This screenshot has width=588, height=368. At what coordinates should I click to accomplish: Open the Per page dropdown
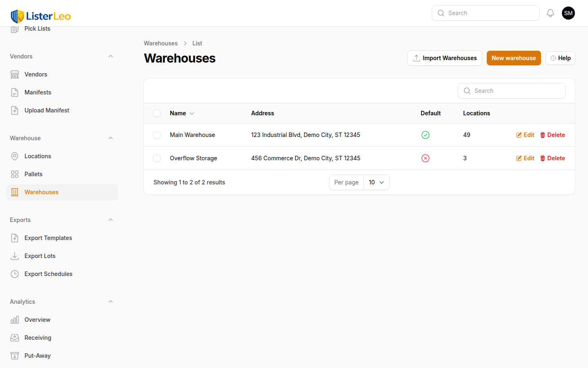click(376, 182)
